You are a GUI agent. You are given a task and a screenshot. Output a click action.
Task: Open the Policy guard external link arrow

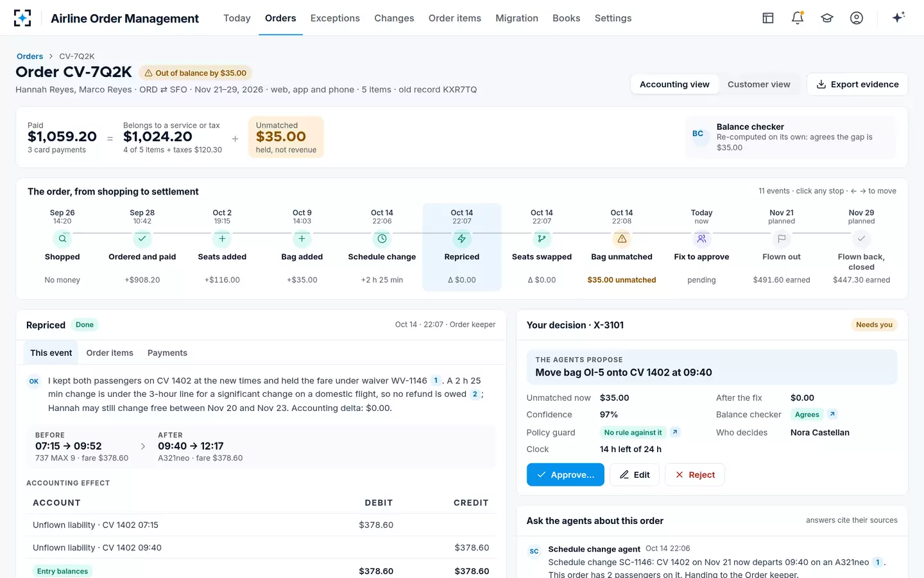tap(675, 432)
